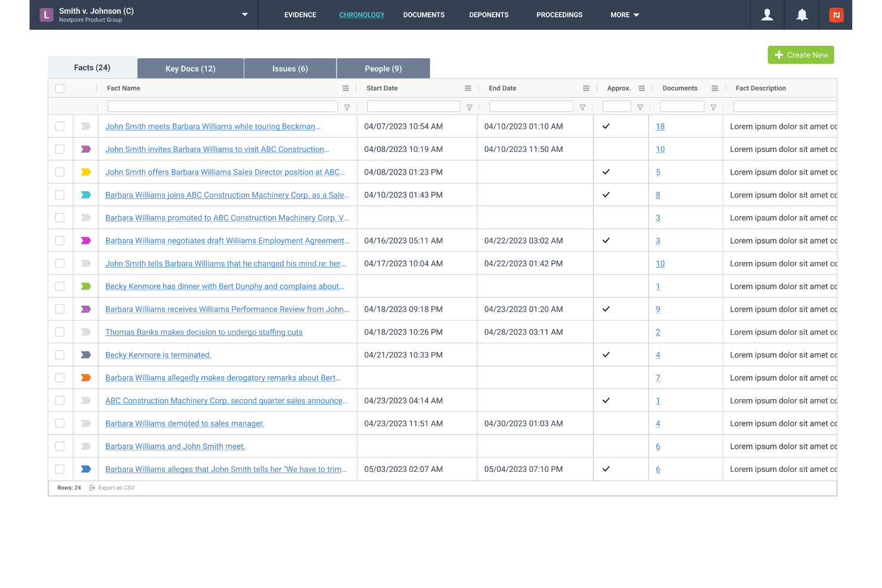This screenshot has width=882, height=588.
Task: Click the purple tag on the Performance Review row
Action: click(86, 309)
